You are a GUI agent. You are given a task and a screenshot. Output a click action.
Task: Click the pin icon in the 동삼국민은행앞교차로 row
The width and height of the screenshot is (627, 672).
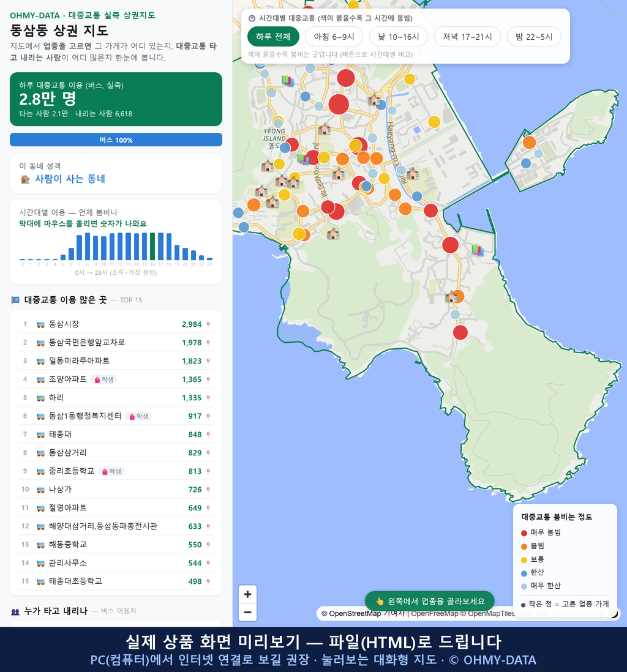pyautogui.click(x=208, y=343)
